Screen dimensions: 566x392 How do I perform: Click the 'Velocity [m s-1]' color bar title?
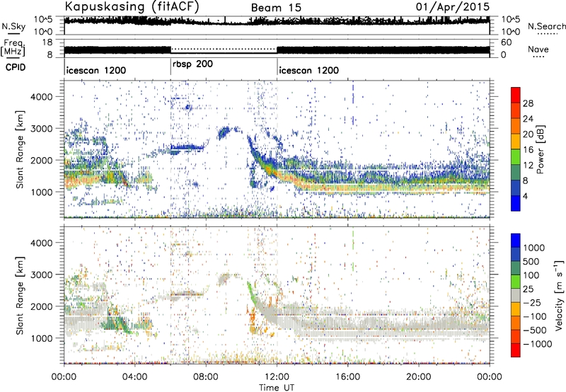559,295
